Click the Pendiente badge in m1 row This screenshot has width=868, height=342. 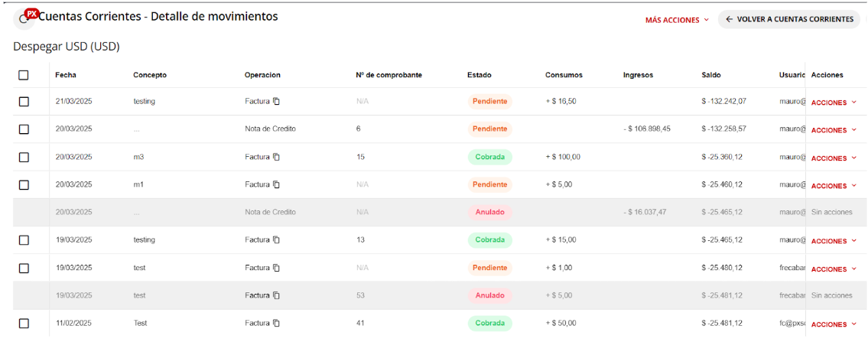pos(489,184)
